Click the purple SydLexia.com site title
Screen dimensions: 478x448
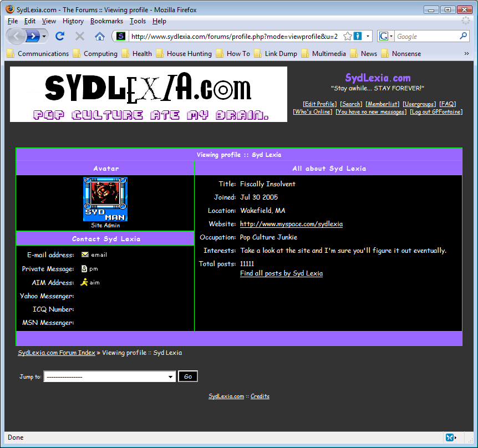point(378,78)
